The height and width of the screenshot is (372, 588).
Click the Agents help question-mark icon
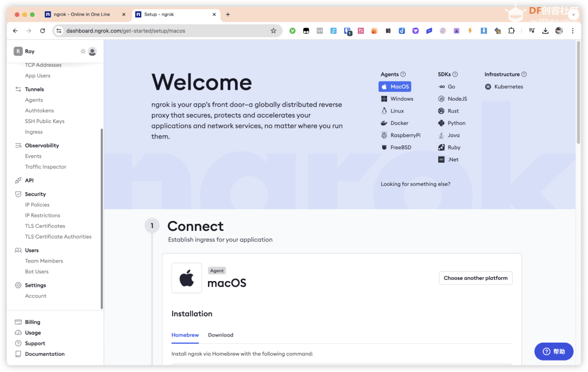[x=403, y=74]
